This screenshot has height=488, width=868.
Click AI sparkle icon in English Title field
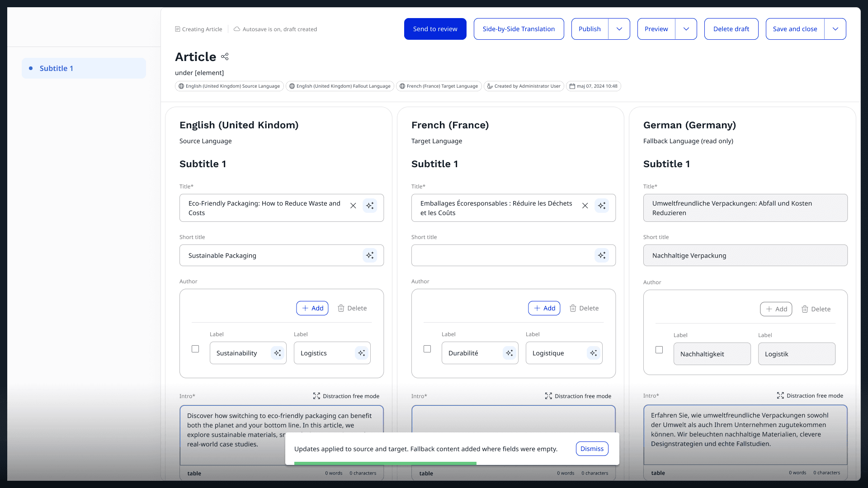tap(370, 206)
